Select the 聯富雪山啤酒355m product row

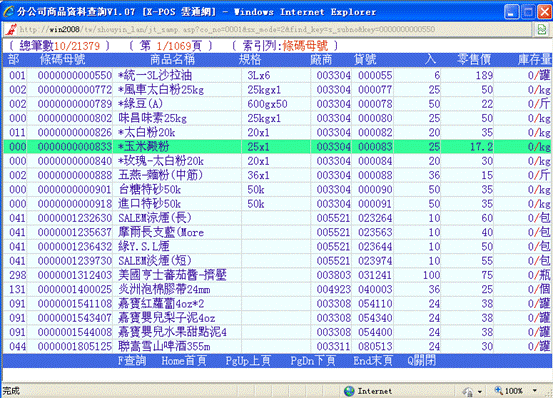(277, 346)
